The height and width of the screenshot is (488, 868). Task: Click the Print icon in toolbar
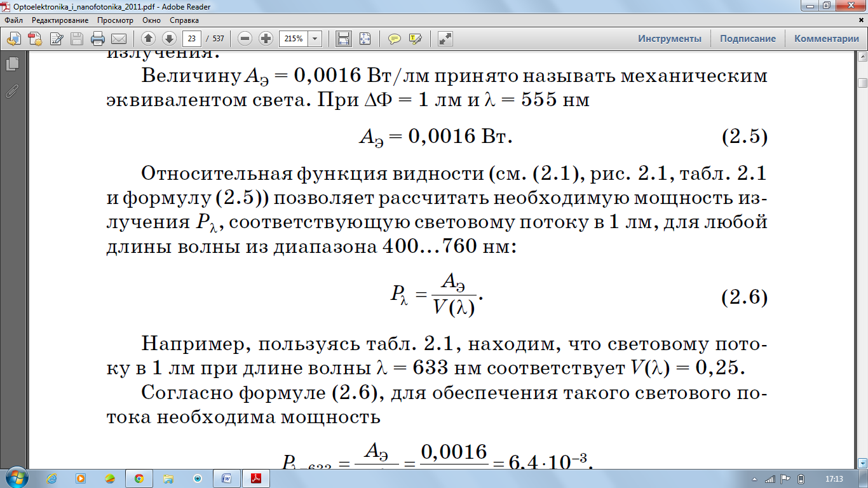pyautogui.click(x=98, y=39)
